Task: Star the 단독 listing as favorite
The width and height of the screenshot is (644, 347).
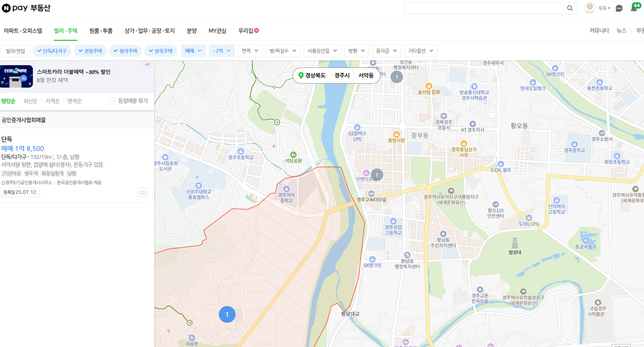Action: (x=142, y=192)
